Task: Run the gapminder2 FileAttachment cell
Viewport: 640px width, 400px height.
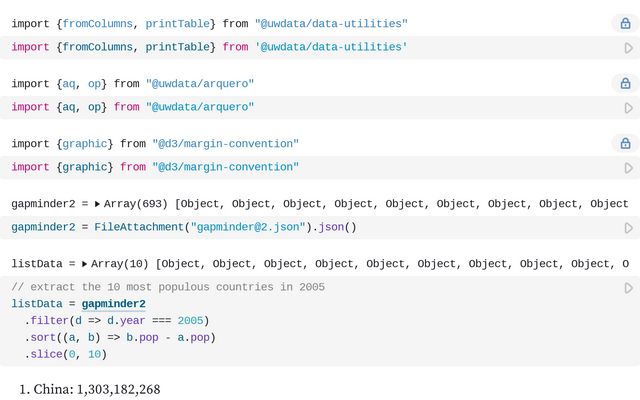Action: pos(629,228)
